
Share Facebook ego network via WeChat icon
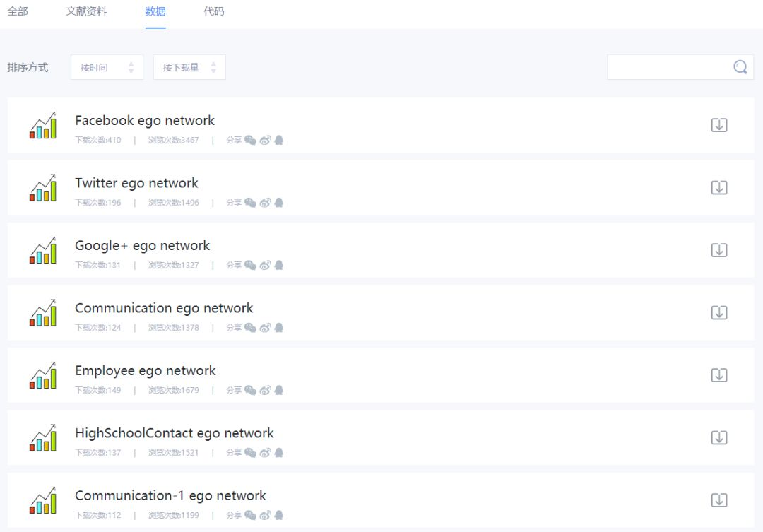(x=250, y=140)
